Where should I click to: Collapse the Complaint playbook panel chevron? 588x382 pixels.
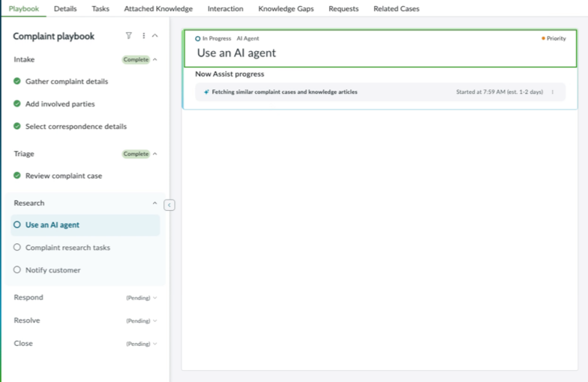click(154, 36)
